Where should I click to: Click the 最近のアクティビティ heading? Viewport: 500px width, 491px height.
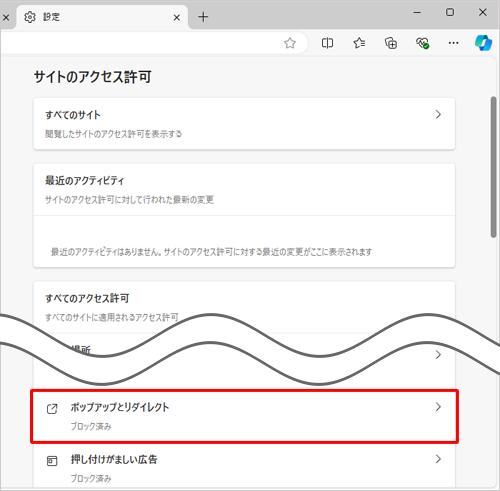[84, 181]
